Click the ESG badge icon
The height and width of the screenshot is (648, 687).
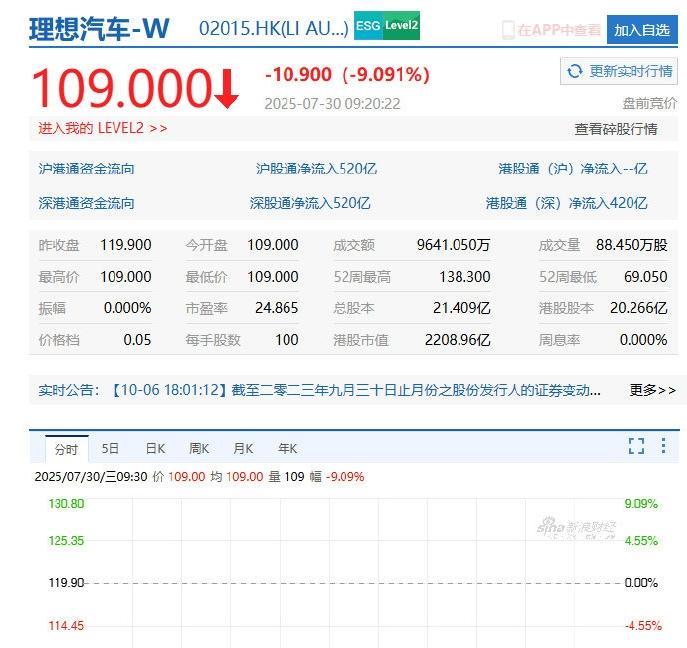pos(368,25)
